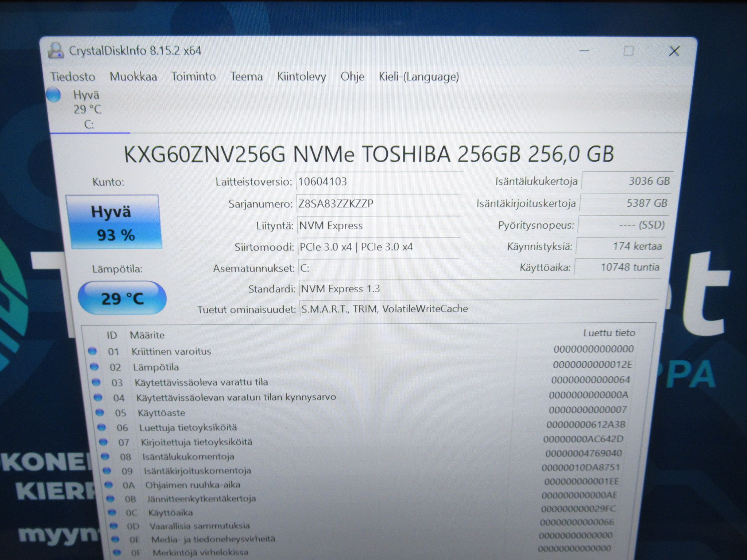Click status dot for 0C Käyttöaika
The height and width of the screenshot is (560, 747).
tap(112, 512)
